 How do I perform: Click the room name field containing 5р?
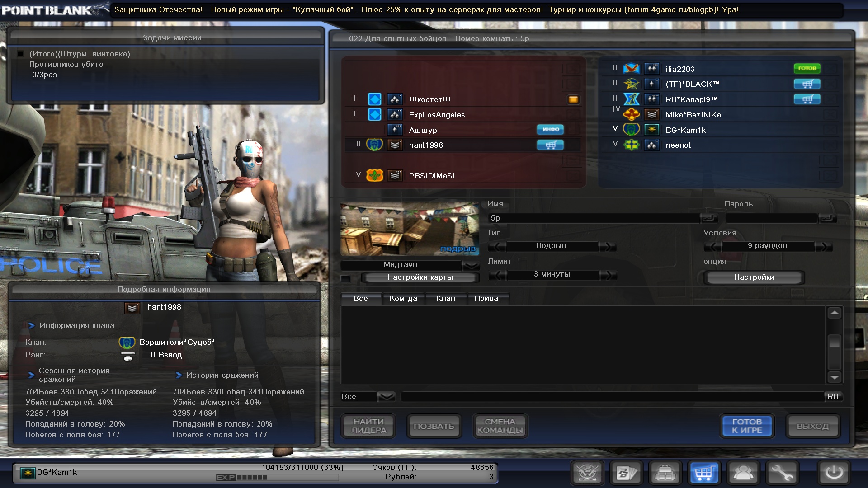594,218
